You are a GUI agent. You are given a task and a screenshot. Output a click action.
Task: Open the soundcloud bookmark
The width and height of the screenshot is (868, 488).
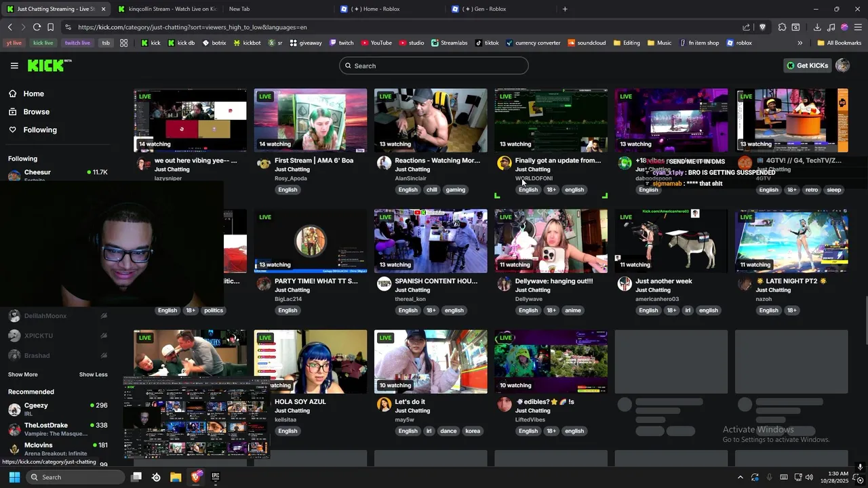pyautogui.click(x=587, y=43)
